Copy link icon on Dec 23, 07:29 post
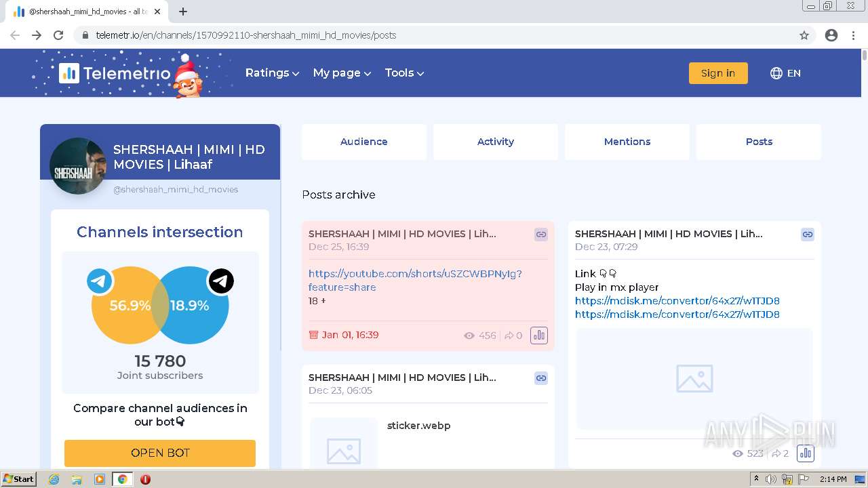Image resolution: width=868 pixels, height=488 pixels. [x=807, y=235]
